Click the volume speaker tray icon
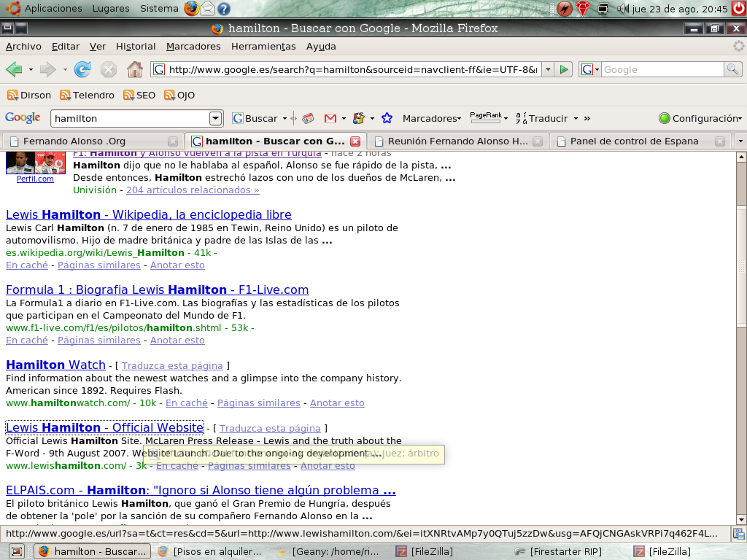The width and height of the screenshot is (747, 560). click(622, 9)
